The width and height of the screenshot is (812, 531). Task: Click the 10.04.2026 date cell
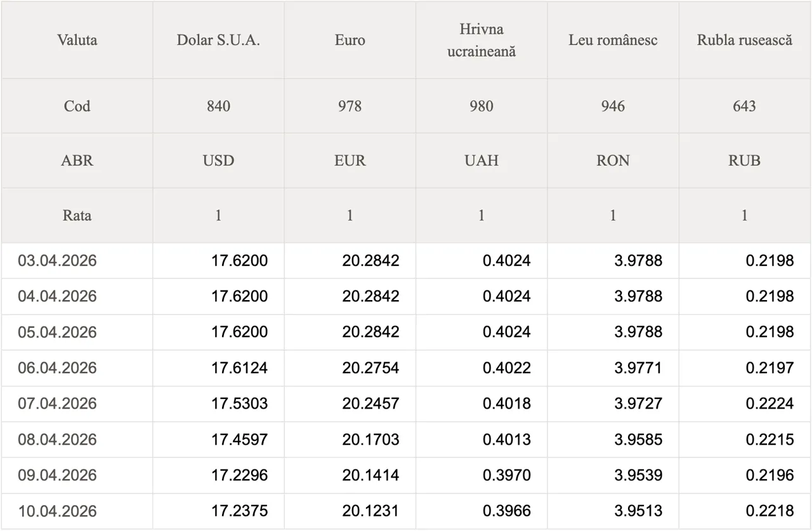click(x=57, y=511)
